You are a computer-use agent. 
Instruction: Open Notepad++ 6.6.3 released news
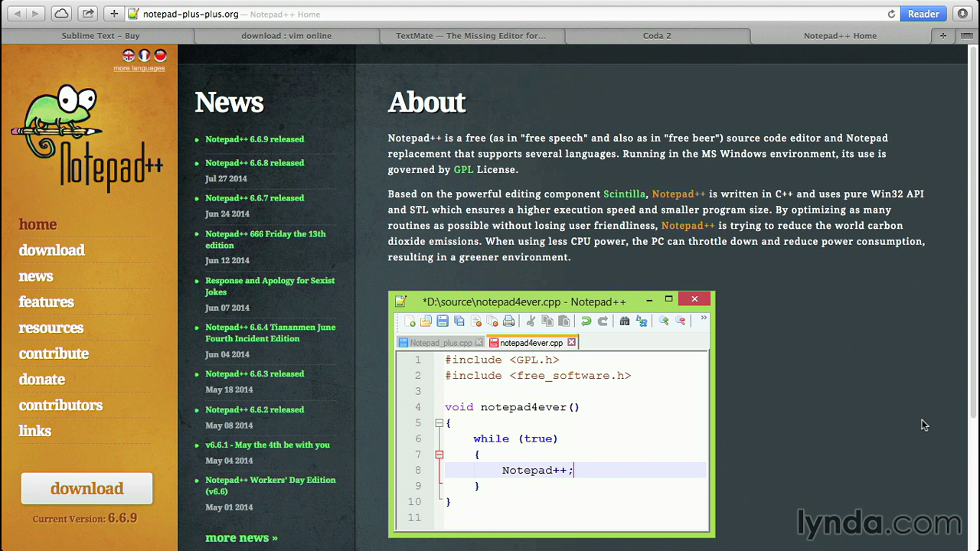tap(254, 374)
